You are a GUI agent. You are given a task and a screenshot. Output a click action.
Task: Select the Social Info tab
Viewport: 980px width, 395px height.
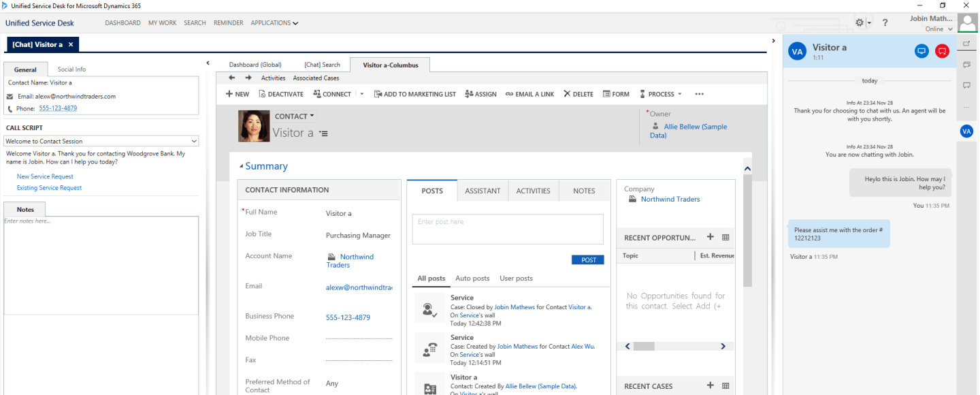click(71, 69)
